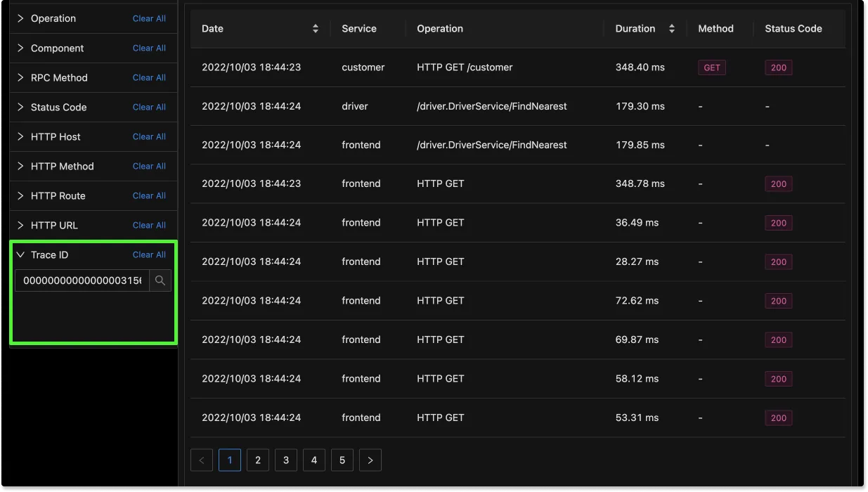Click the previous page arrow
The height and width of the screenshot is (492, 868).
[x=202, y=460]
